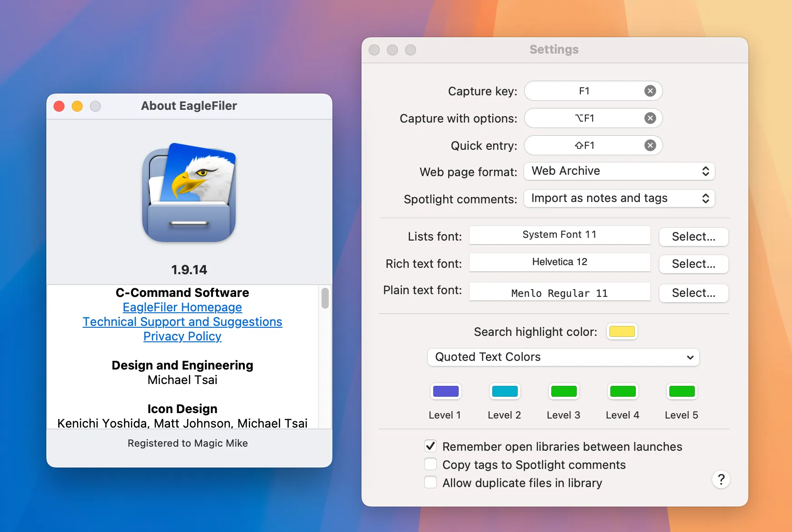
Task: Open the Search highlight color swatch
Action: [x=622, y=332]
